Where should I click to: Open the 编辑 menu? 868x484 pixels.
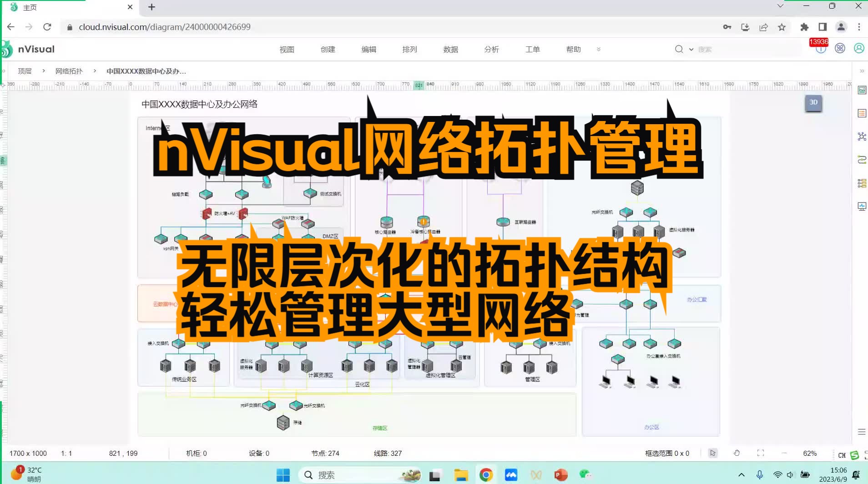point(368,49)
